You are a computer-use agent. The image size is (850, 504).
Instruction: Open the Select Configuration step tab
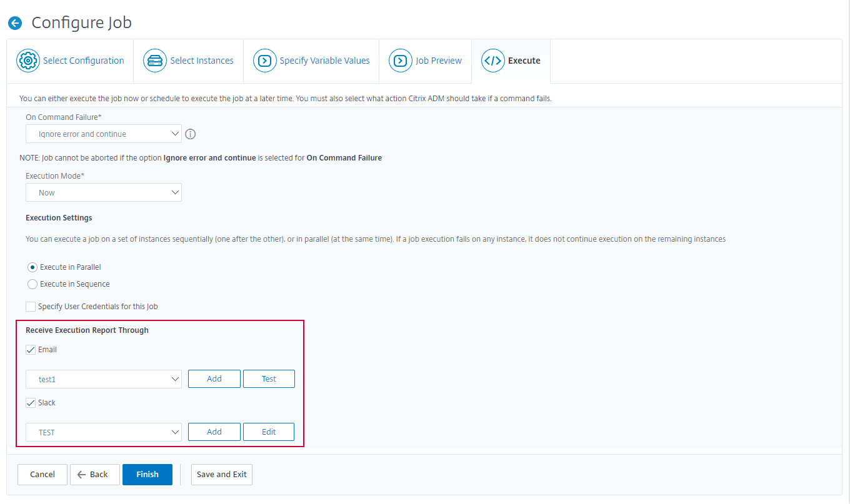tap(71, 61)
